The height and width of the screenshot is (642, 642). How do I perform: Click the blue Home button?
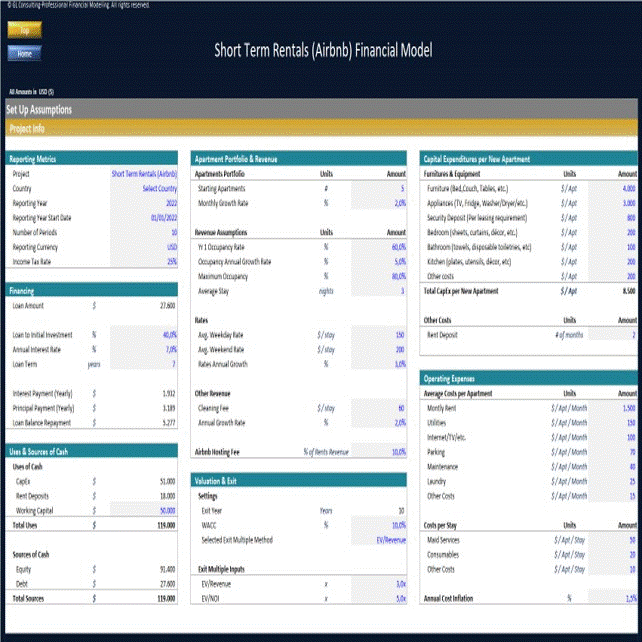[x=25, y=53]
